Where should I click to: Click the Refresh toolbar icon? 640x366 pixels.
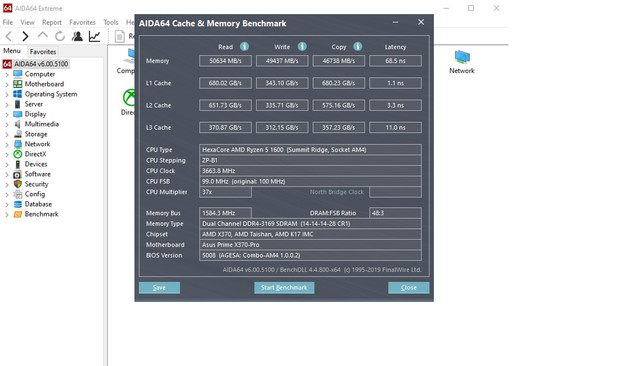tap(60, 36)
